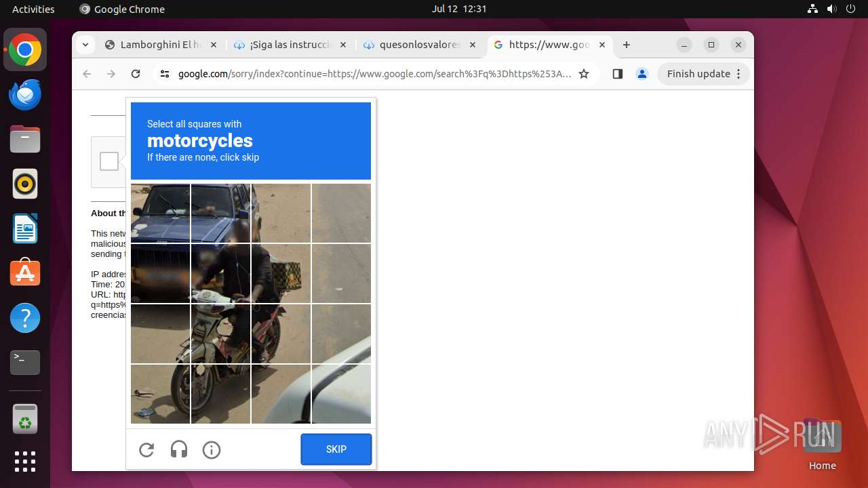Close the quesonlosvalores tab
The width and height of the screenshot is (868, 488).
click(x=472, y=45)
